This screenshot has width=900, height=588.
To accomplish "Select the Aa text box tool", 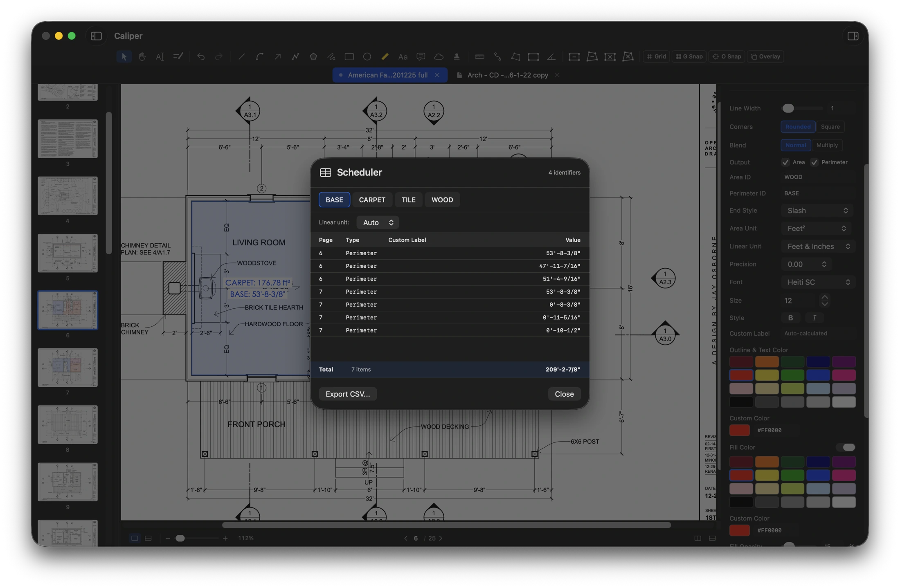I will point(403,56).
